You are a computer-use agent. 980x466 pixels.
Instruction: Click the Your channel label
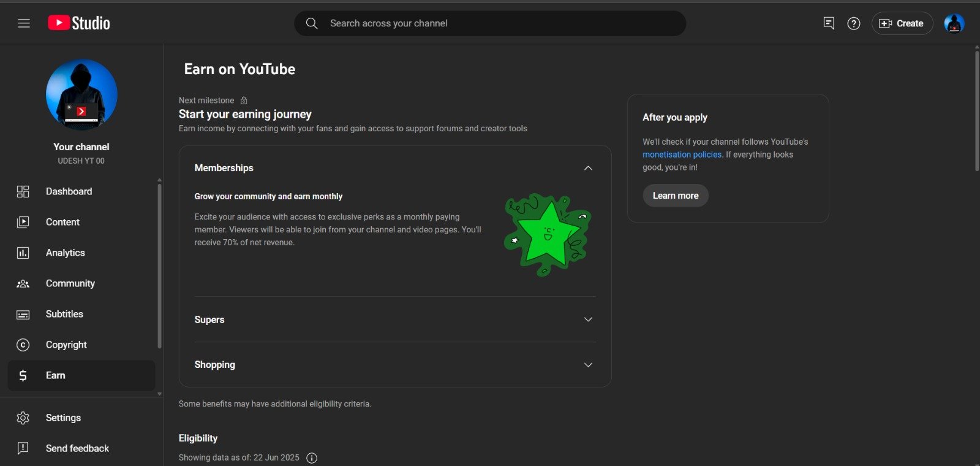[81, 147]
